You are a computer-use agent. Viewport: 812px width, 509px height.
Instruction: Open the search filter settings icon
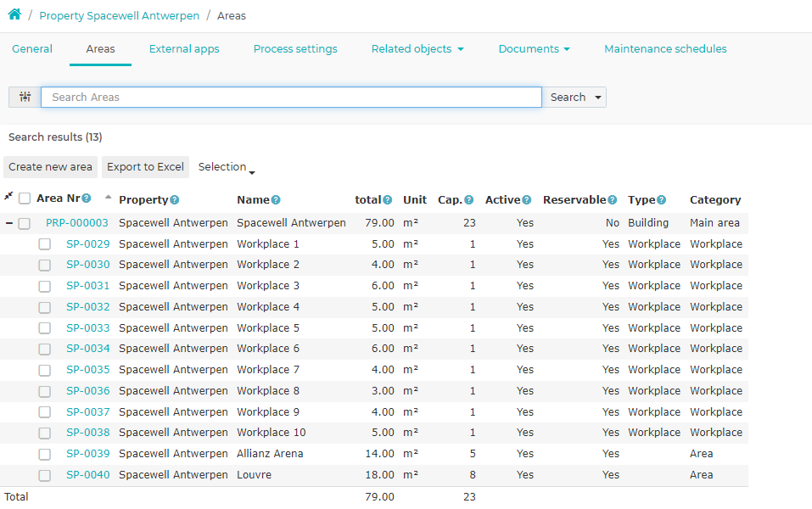25,97
